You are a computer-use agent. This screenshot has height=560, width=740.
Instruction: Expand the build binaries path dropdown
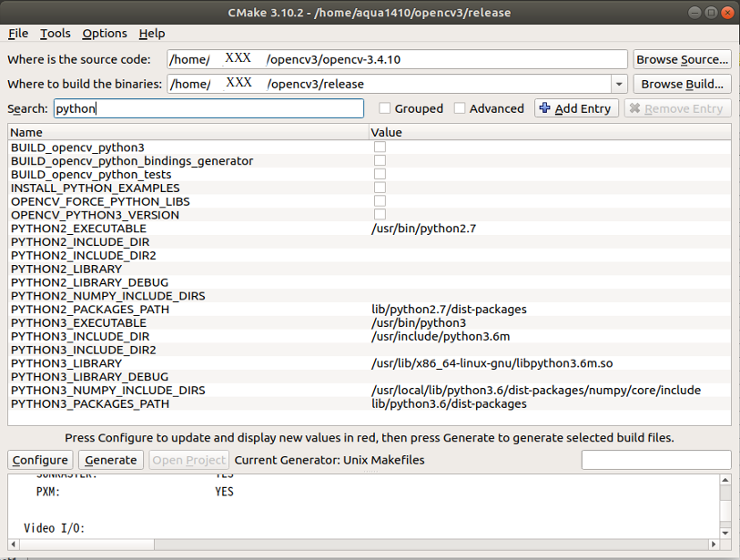pyautogui.click(x=619, y=84)
